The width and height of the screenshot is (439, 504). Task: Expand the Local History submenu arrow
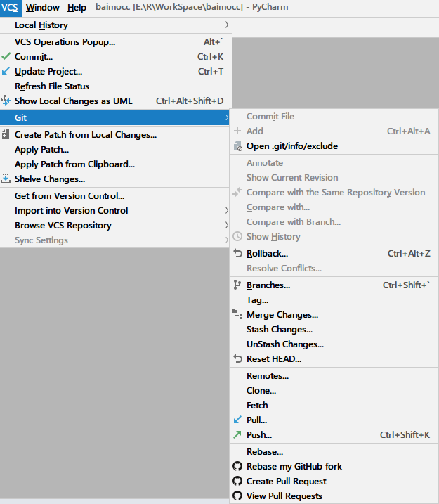click(226, 25)
